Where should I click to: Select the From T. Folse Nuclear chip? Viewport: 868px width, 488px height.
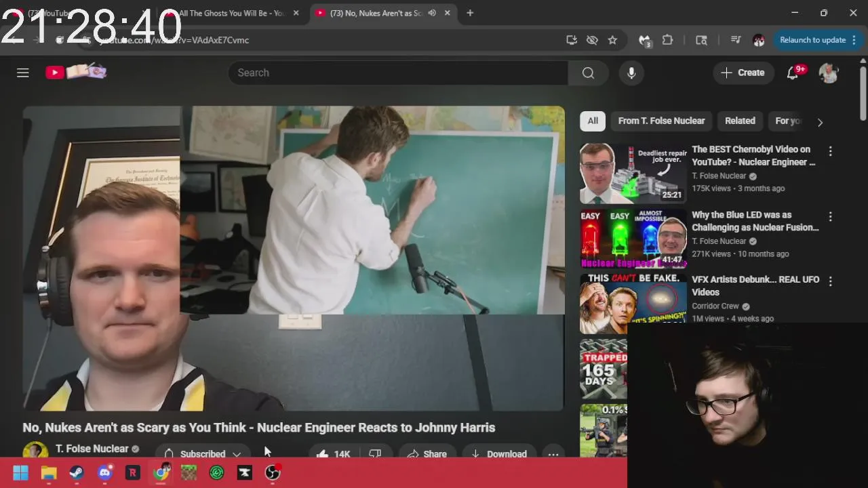click(x=661, y=121)
